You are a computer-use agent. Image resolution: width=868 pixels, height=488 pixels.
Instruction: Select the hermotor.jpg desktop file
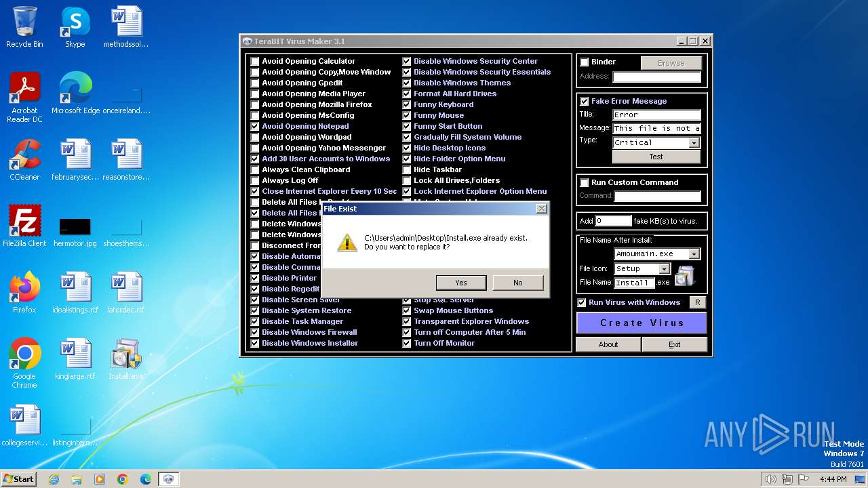75,230
